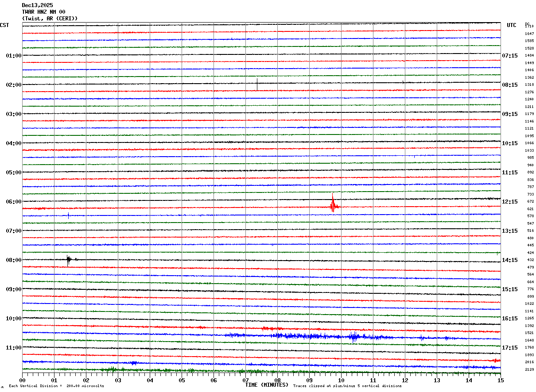
Task: Click the 17:15 UTC time label
Action: coord(510,348)
